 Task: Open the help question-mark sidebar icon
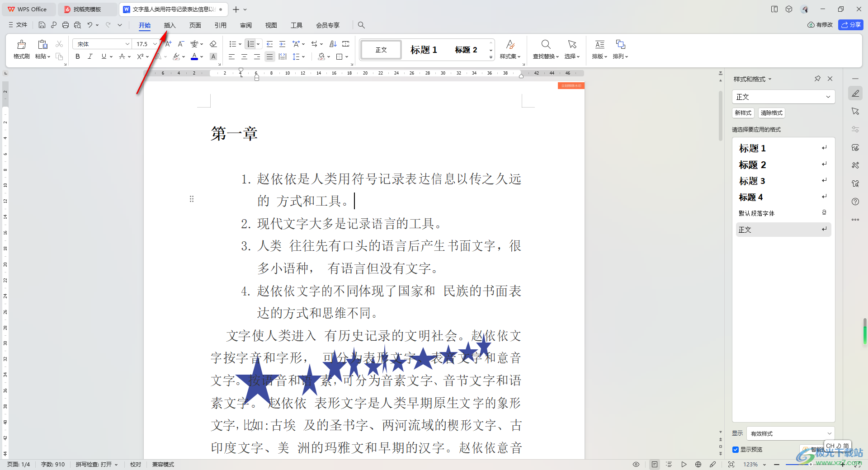click(x=855, y=202)
